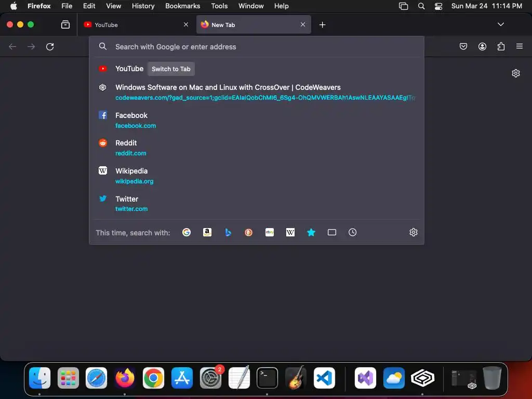Open new tab page personalize gear
Screen dimensions: 532x399
coord(516,73)
